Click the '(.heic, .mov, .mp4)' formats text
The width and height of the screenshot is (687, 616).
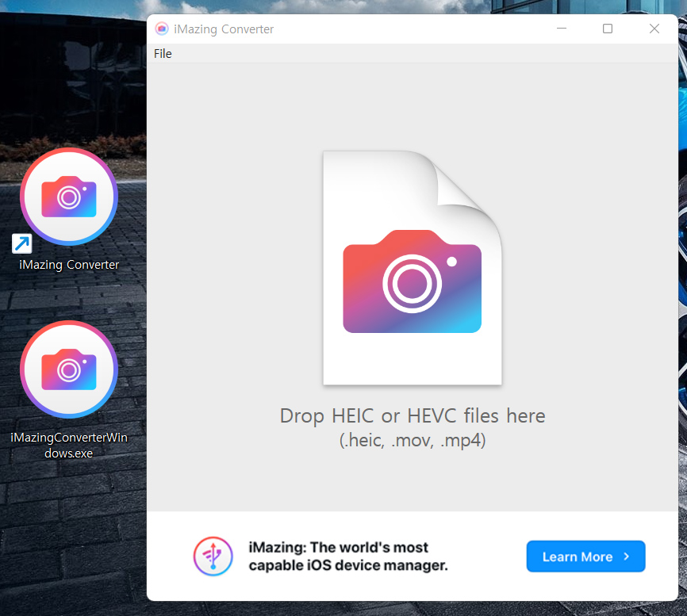pos(413,440)
